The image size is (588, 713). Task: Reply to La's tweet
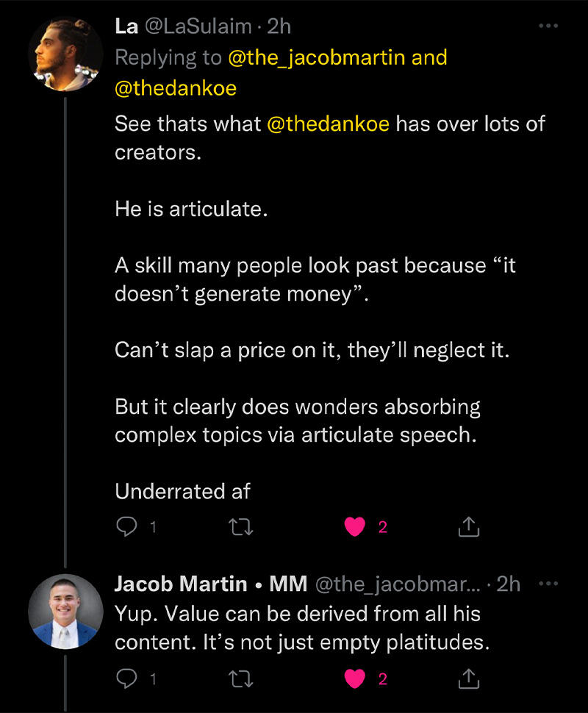point(127,527)
